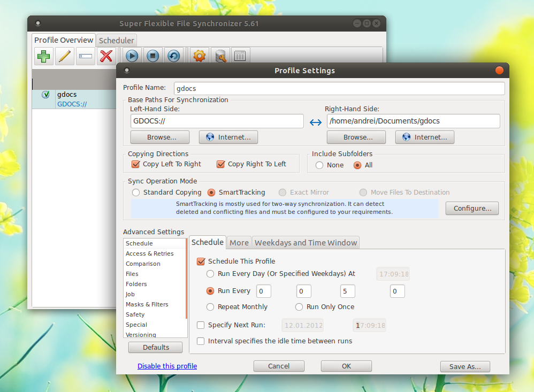
Task: Click the Right-Hand Side path field
Action: (414, 121)
